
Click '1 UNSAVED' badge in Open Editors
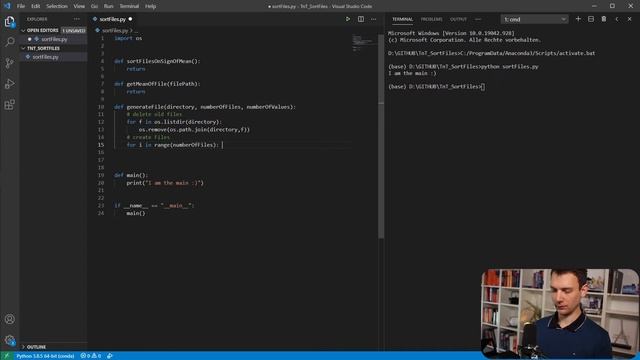74,31
